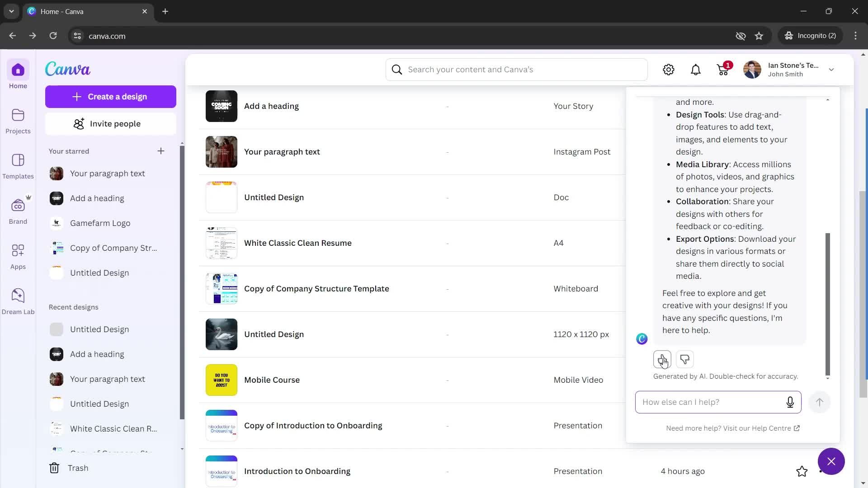Image resolution: width=868 pixels, height=488 pixels.
Task: Star the Introduction to Onboarding design
Action: pos(802,471)
